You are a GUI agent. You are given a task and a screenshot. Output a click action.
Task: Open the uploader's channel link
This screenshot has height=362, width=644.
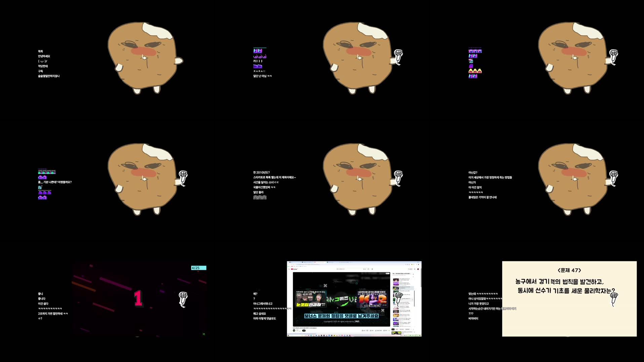[x=294, y=331]
